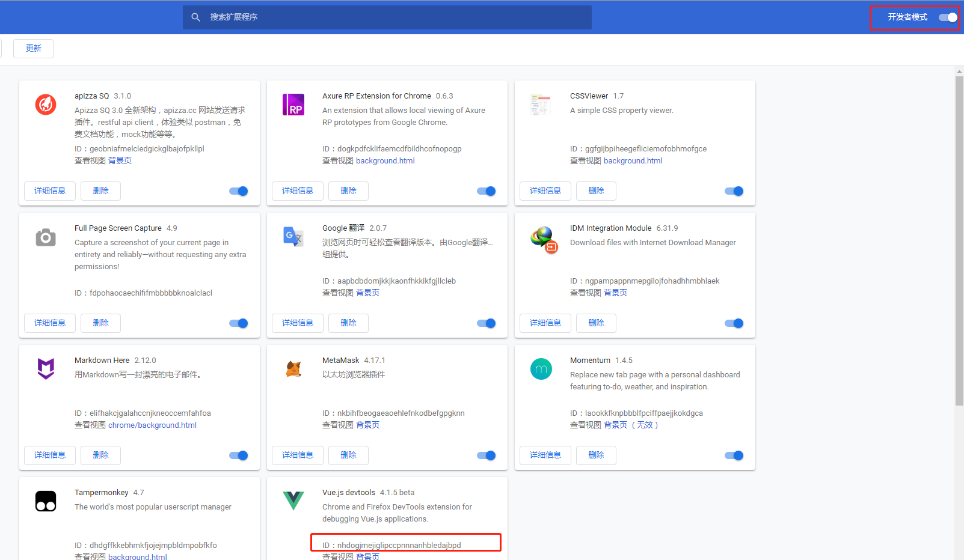Click the apizza SQ extension icon

(x=46, y=105)
